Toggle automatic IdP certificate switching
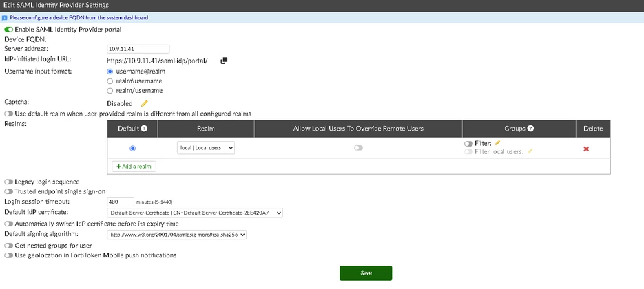Image resolution: width=644 pixels, height=289 pixels. tap(9, 224)
